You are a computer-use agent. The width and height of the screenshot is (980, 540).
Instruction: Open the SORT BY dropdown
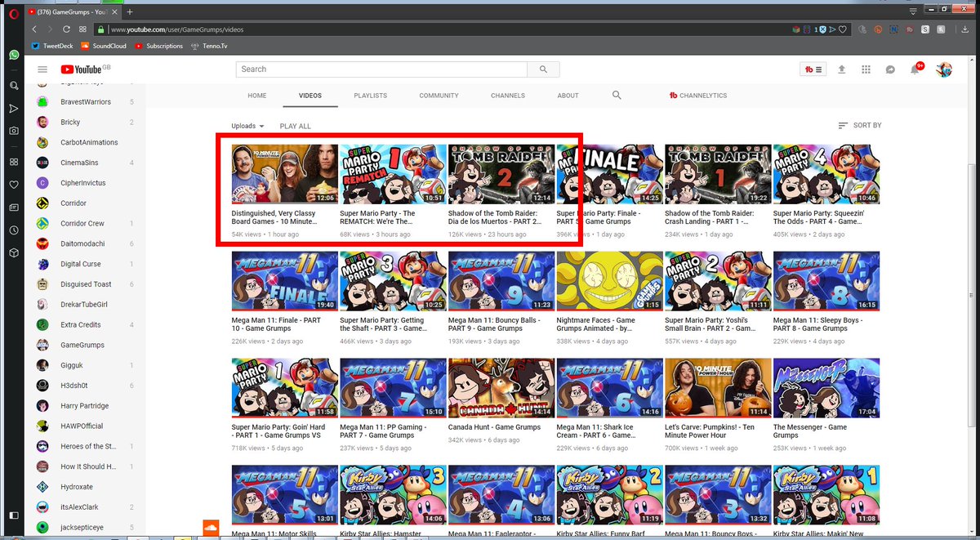(860, 125)
